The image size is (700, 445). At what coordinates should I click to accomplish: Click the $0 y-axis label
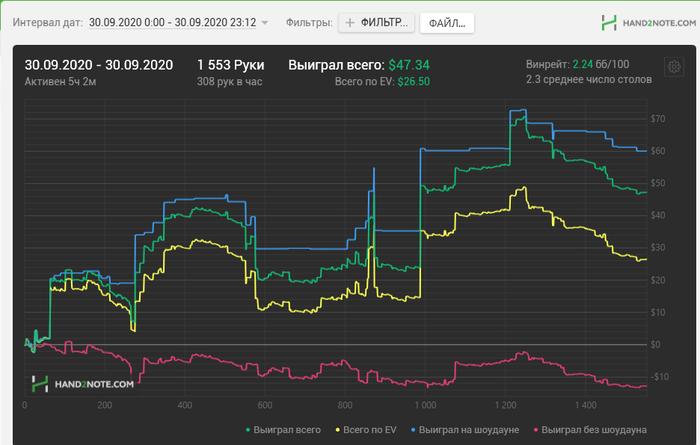[655, 345]
